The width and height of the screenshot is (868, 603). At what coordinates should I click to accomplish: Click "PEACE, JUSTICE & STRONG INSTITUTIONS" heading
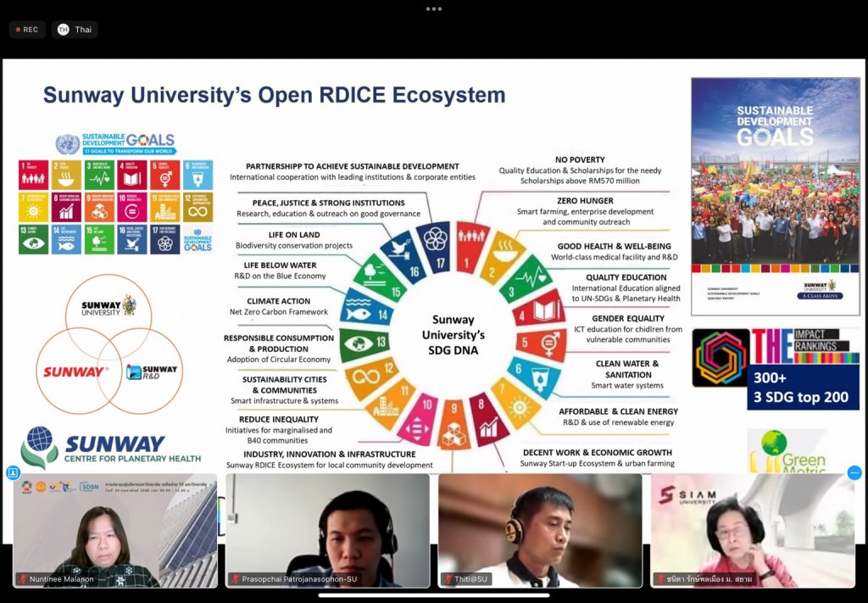(328, 203)
